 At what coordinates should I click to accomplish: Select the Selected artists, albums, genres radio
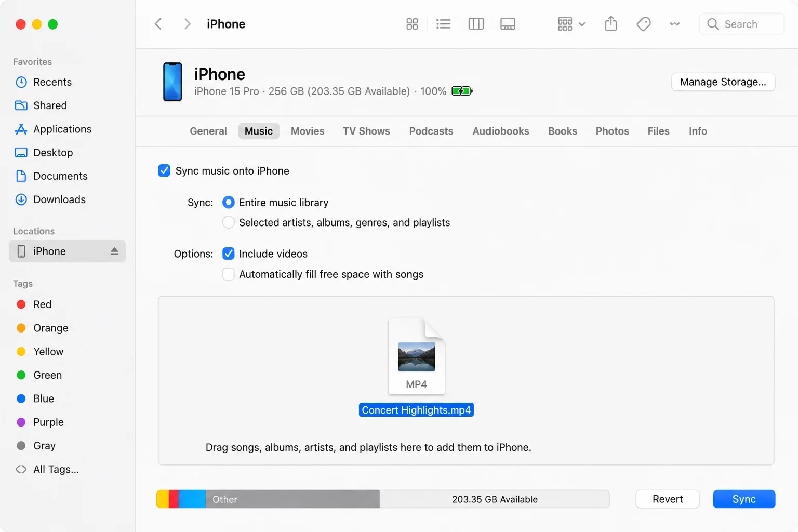tap(228, 222)
